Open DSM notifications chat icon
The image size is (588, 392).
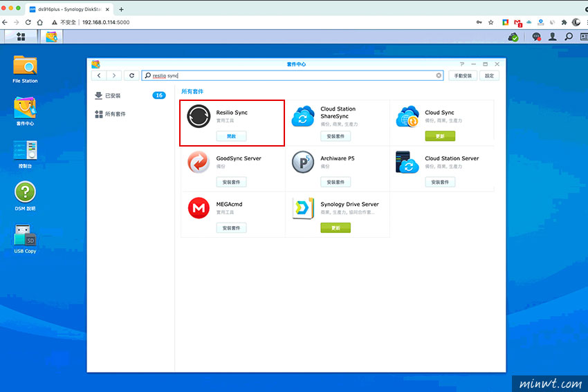pos(536,37)
